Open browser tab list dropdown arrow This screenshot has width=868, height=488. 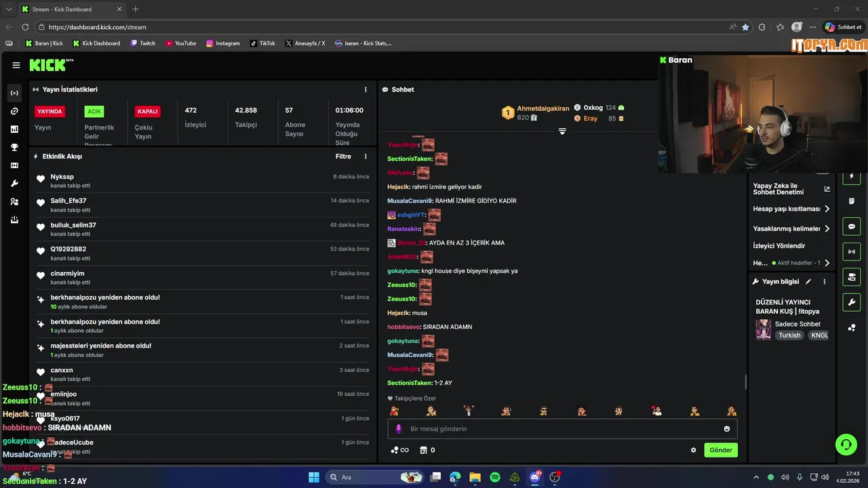pos(8,9)
